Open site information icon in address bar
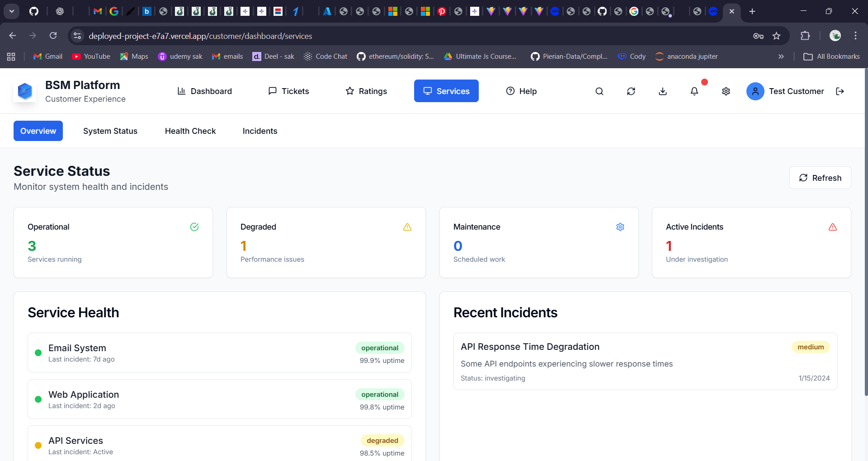Viewport: 868px width, 461px height. point(78,36)
